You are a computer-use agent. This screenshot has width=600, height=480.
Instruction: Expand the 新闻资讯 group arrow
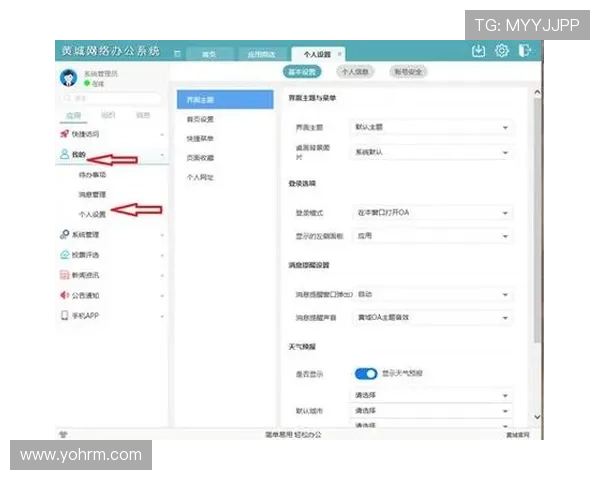tap(162, 276)
